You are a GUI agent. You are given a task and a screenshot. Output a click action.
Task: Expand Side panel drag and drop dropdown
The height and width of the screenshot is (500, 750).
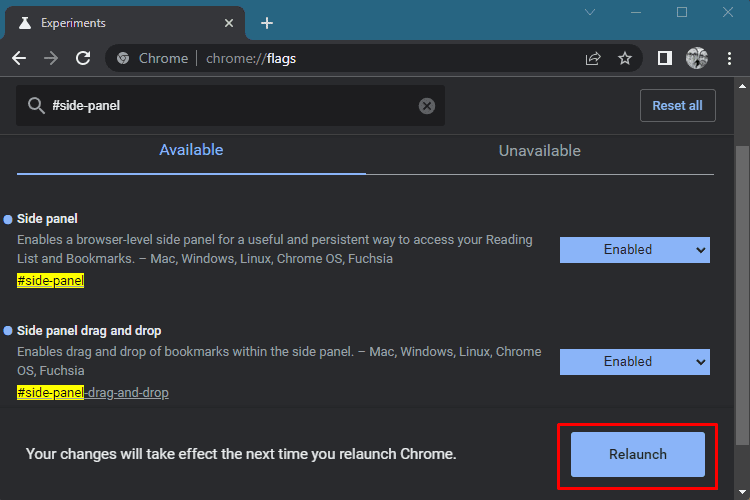click(x=635, y=362)
